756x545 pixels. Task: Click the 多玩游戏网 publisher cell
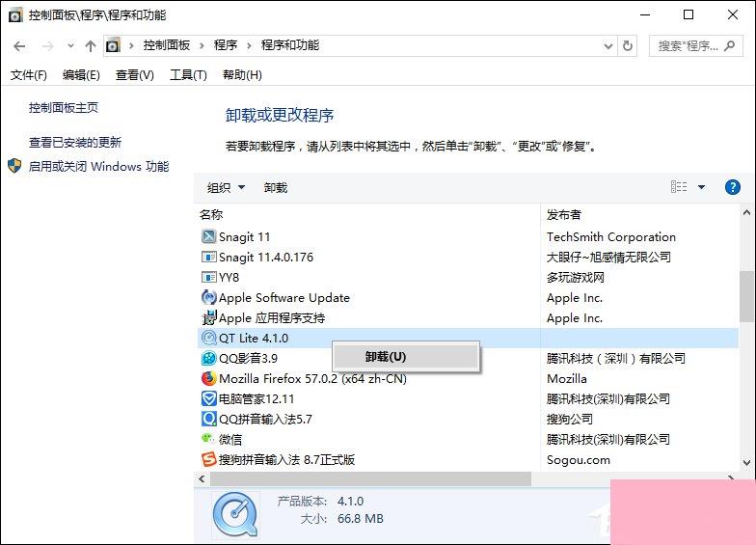point(575,278)
